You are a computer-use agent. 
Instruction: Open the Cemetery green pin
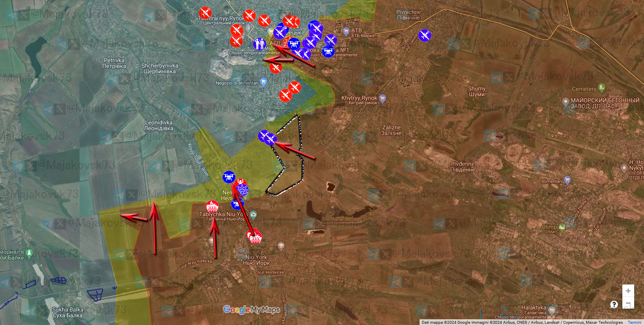[601, 88]
